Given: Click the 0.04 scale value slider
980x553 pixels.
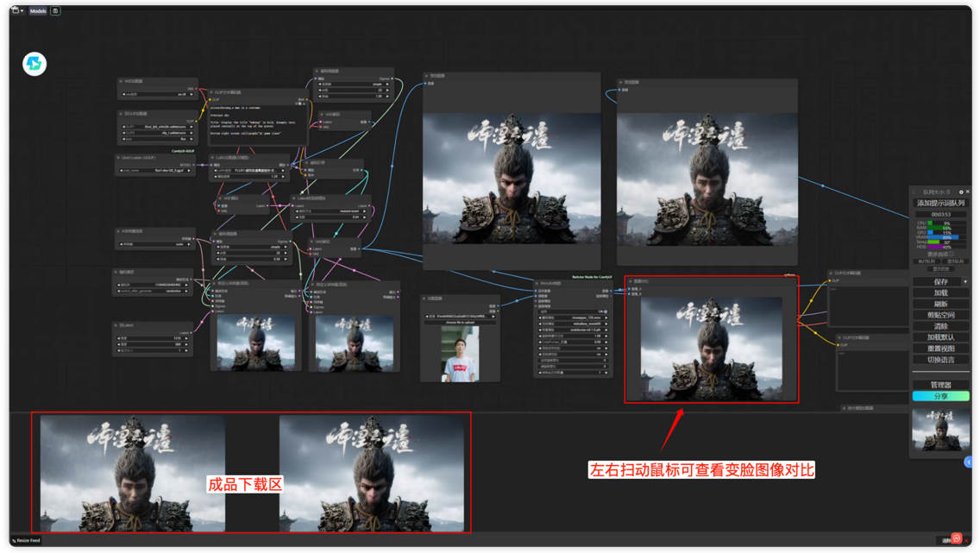Looking at the screenshot, I should 332,217.
